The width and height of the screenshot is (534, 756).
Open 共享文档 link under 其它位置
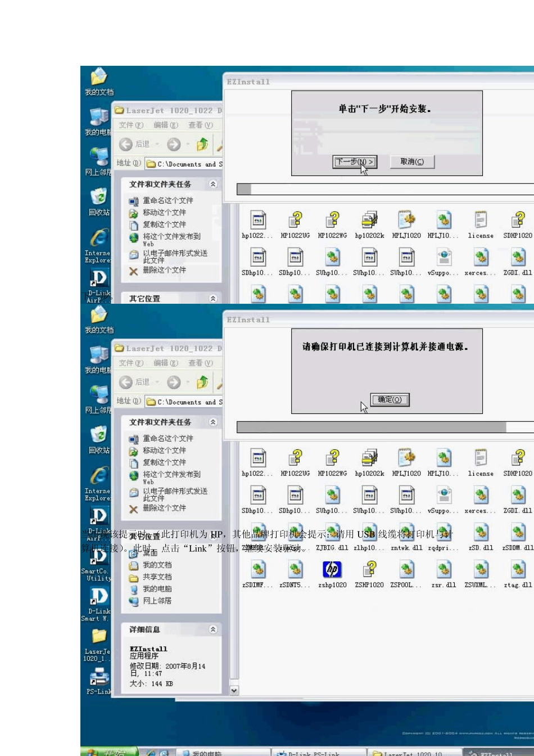[150, 577]
